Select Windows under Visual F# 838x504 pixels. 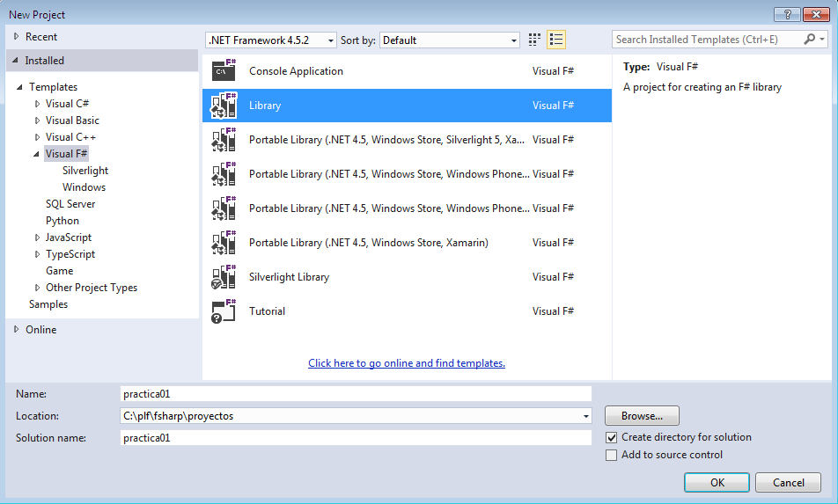point(84,187)
